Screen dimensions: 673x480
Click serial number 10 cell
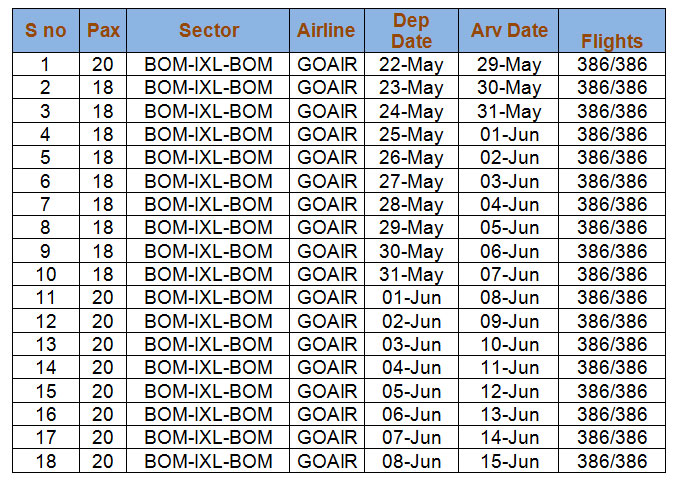click(45, 274)
